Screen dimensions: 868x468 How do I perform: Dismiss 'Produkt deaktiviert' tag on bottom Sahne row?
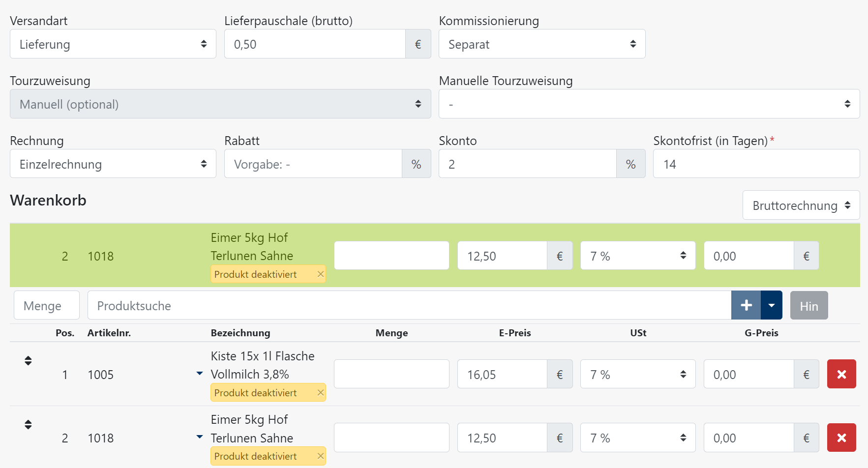[x=320, y=456]
